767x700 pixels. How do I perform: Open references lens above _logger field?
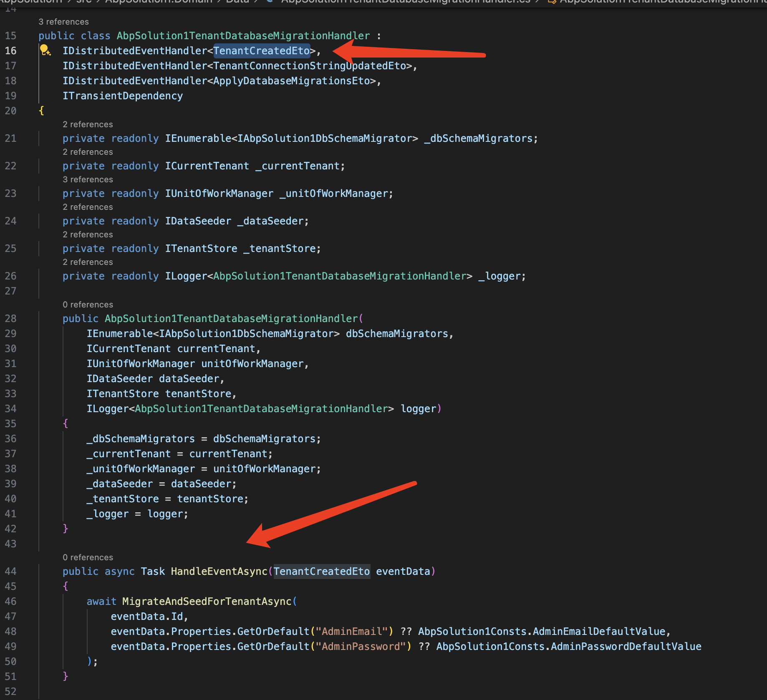88,262
